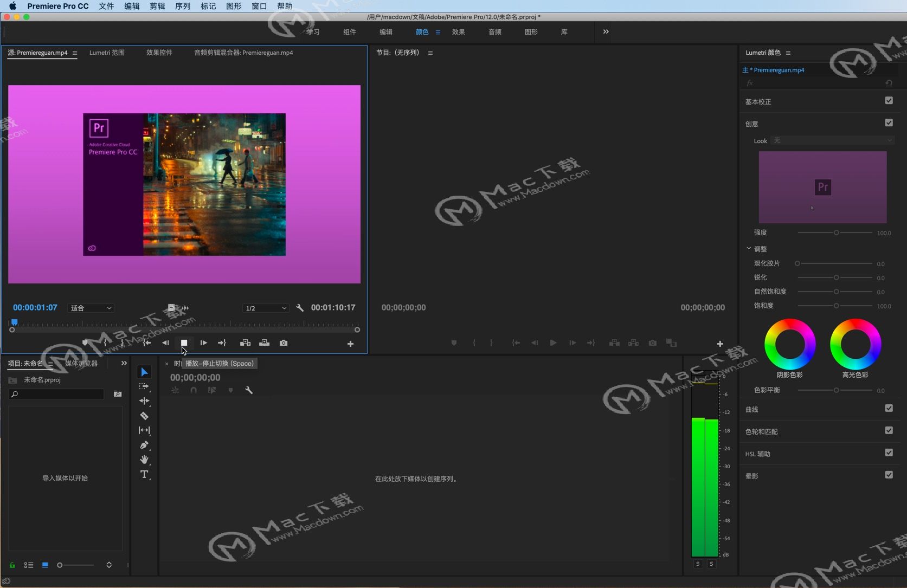Image resolution: width=907 pixels, height=588 pixels.
Task: Open timeline display settings wrench
Action: tap(249, 390)
